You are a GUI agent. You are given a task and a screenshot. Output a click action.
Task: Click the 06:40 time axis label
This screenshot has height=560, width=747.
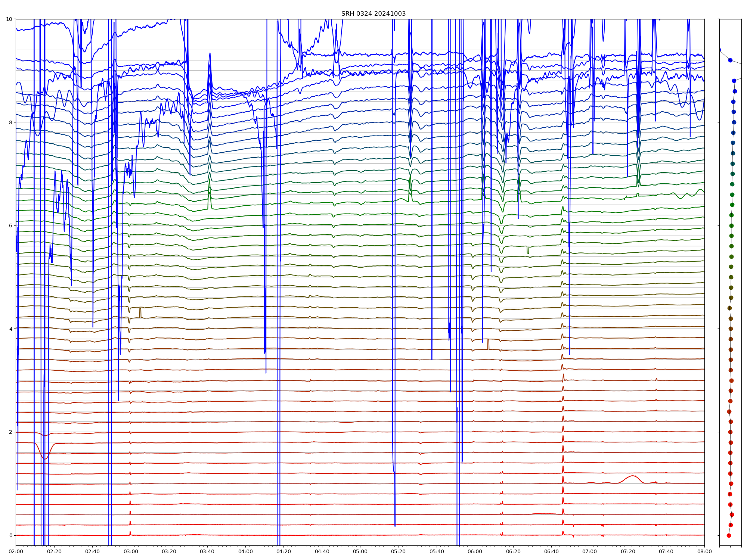[551, 551]
